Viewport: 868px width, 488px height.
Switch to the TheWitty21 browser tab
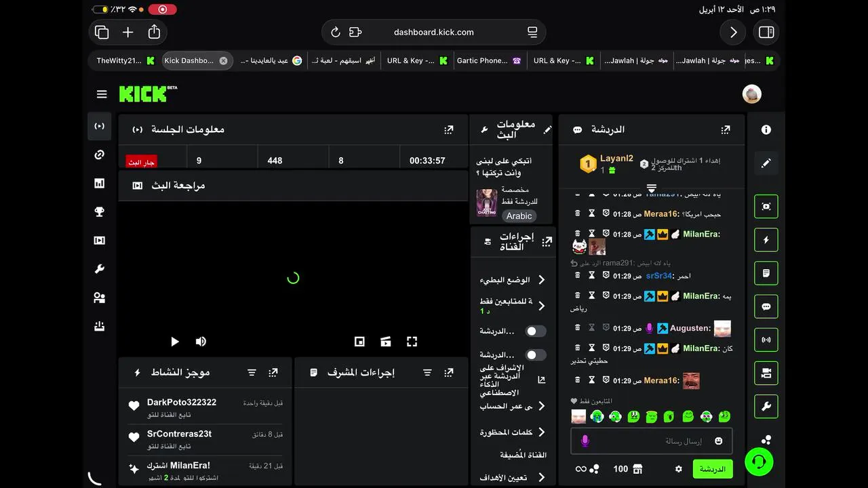tap(126, 60)
